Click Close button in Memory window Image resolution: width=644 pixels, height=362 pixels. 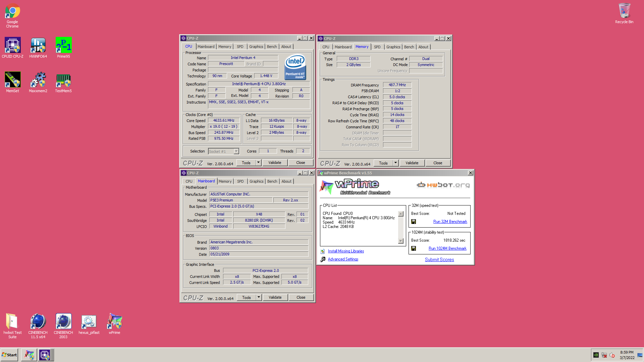click(438, 163)
